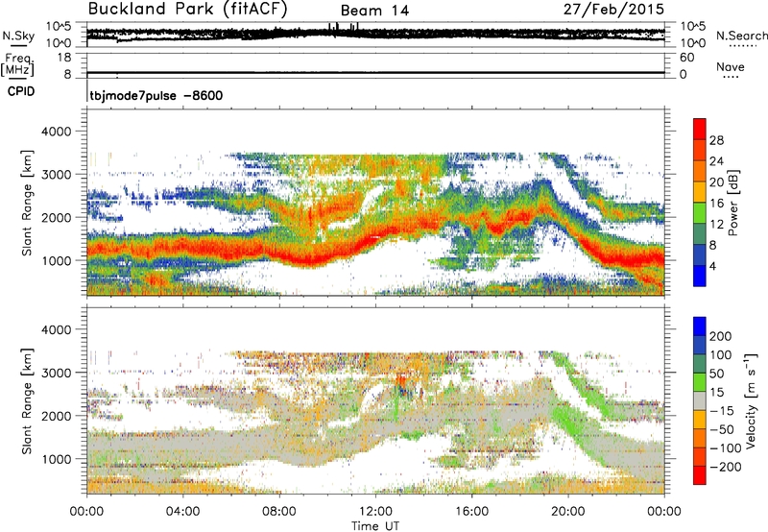
Task: Select the "Beam 14" label
Action: tap(374, 11)
